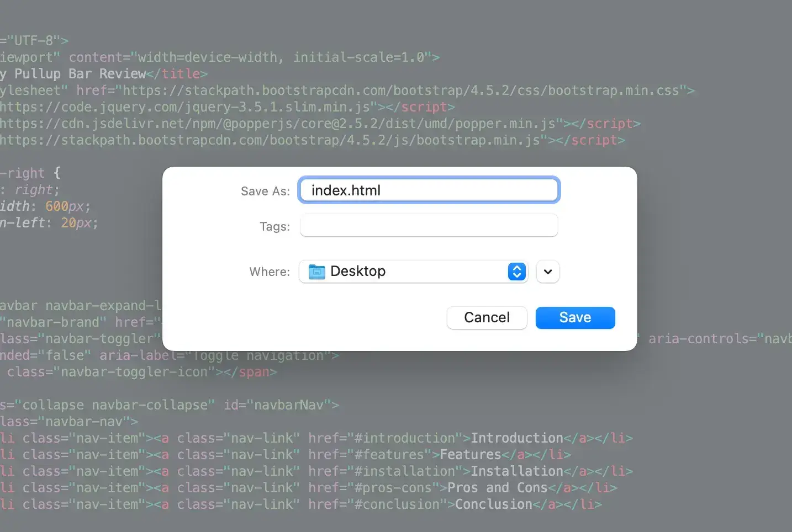792x532 pixels.
Task: Click the Pros and Cons link text
Action: tap(497, 487)
